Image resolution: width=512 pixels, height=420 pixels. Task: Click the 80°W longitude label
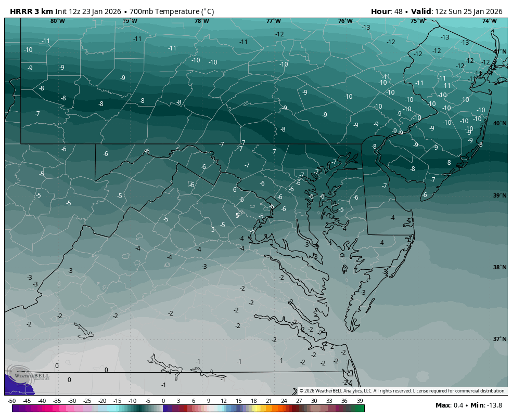pos(57,21)
